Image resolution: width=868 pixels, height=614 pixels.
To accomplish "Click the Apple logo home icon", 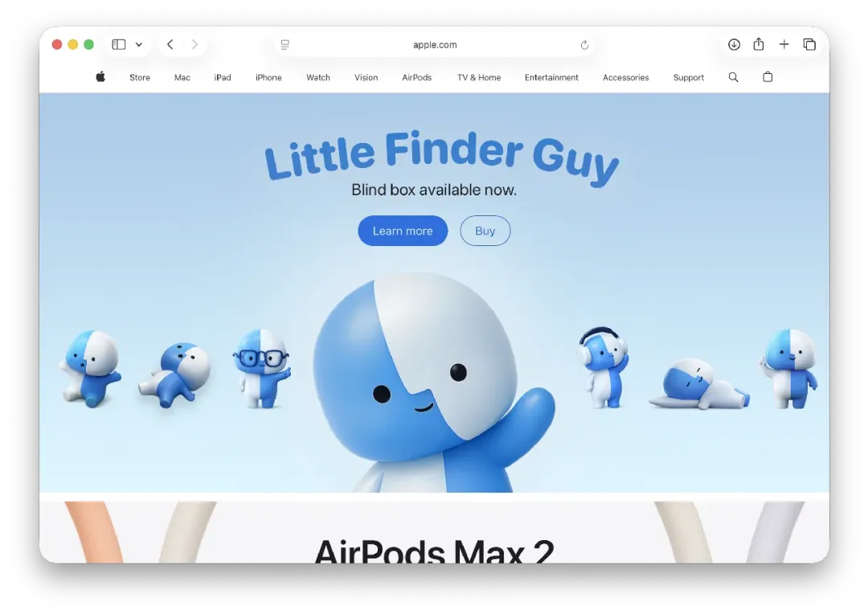I will coord(100,77).
